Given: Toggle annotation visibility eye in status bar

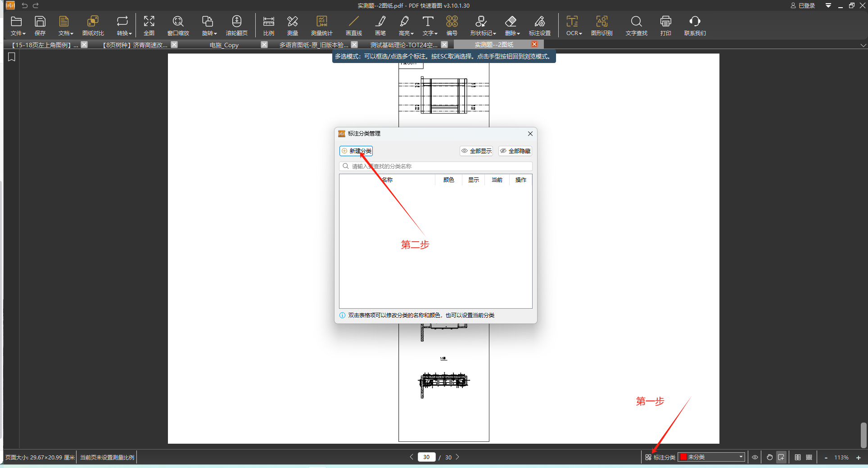Looking at the screenshot, I should tap(755, 457).
